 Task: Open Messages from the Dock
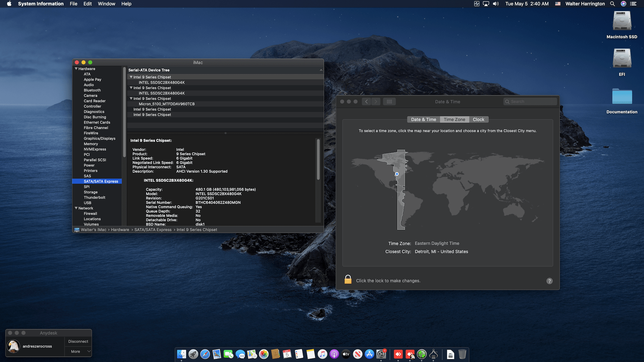(240, 354)
